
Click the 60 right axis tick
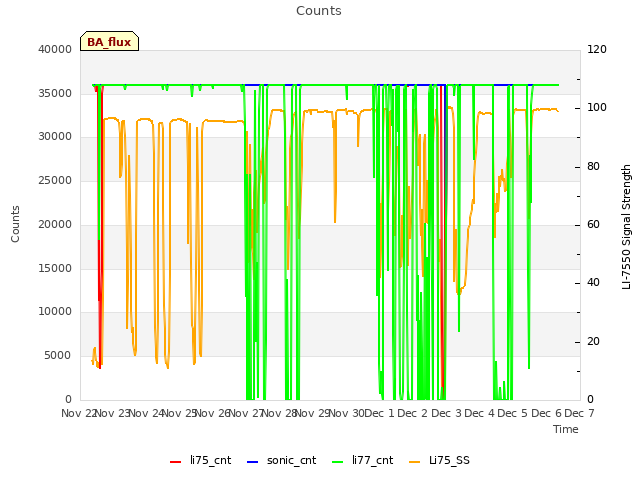(593, 224)
